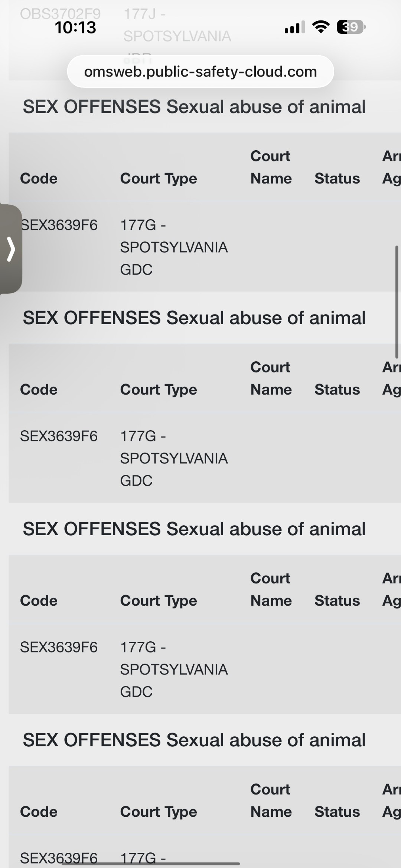Tap the omsweb.public-safety-cloud.com address bar

point(200,72)
